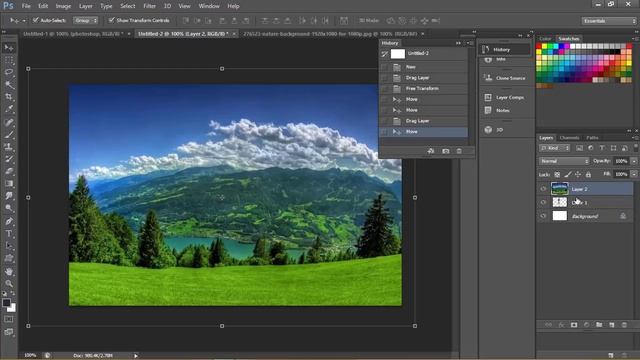640x360 pixels.
Task: Select the Path Selection tool
Action: pos(9,246)
